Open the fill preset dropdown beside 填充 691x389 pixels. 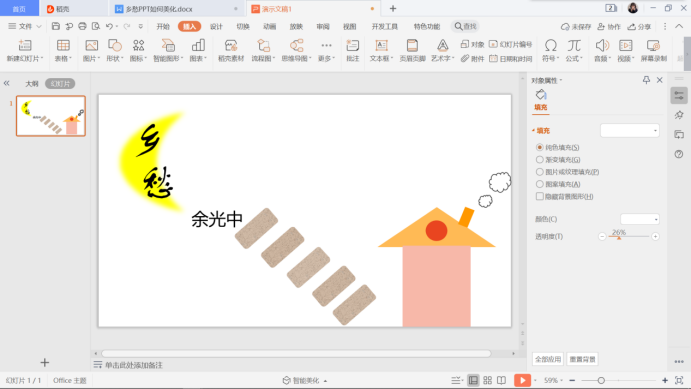pos(630,130)
